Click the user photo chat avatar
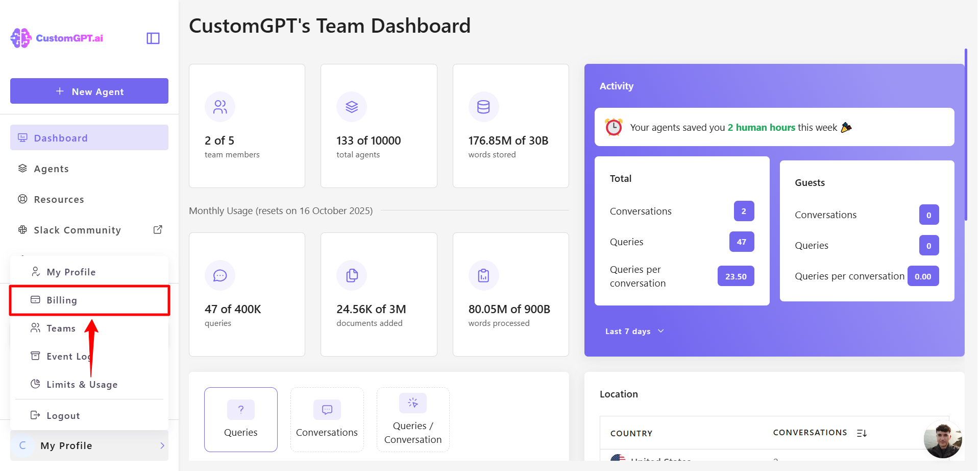Viewport: 980px width, 471px height. (x=943, y=439)
